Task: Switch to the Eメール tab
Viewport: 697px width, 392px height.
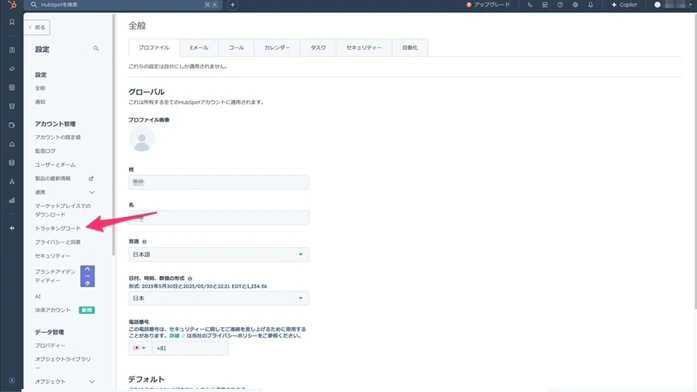Action: pos(199,48)
